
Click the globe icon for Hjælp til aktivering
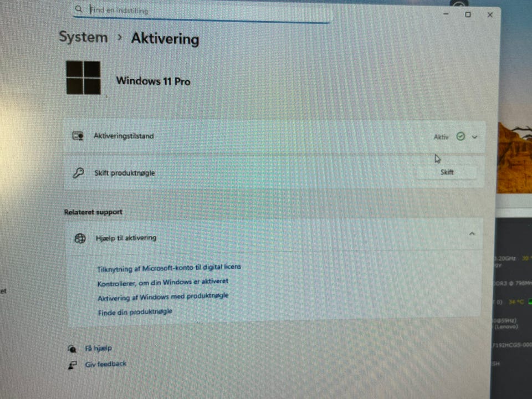click(x=80, y=238)
